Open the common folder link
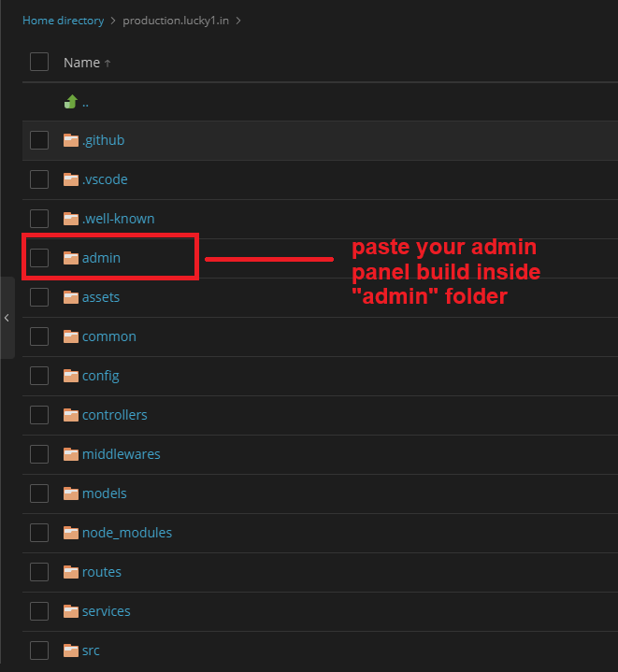Viewport: 618px width, 672px height. tap(109, 336)
